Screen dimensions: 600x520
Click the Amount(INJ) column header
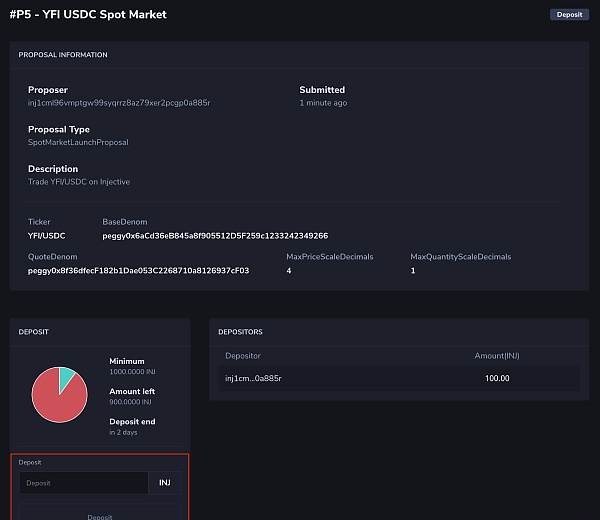point(497,356)
